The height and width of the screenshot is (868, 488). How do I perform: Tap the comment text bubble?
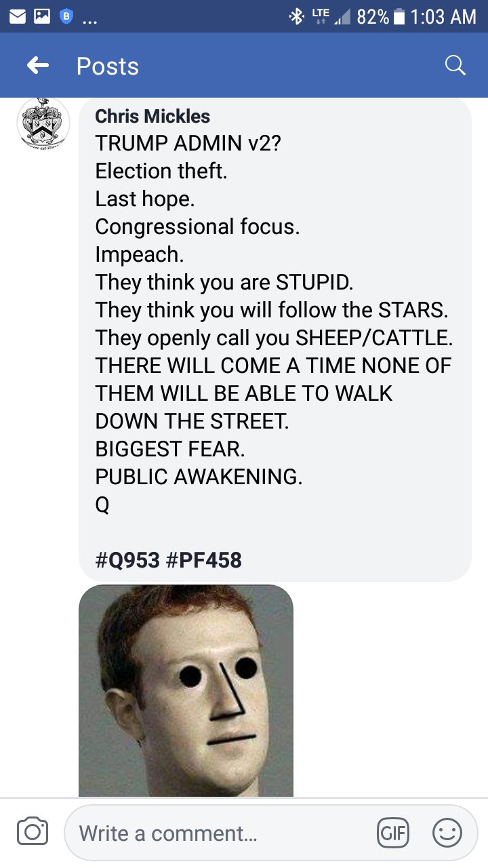[274, 339]
